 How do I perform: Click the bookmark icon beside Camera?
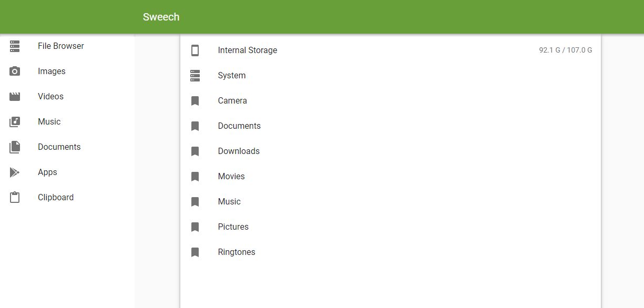[195, 101]
